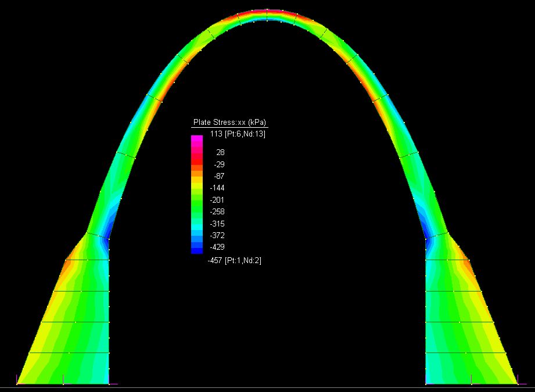The height and width of the screenshot is (392, 535).
Task: Select the -201 legend value
Action: [x=217, y=200]
